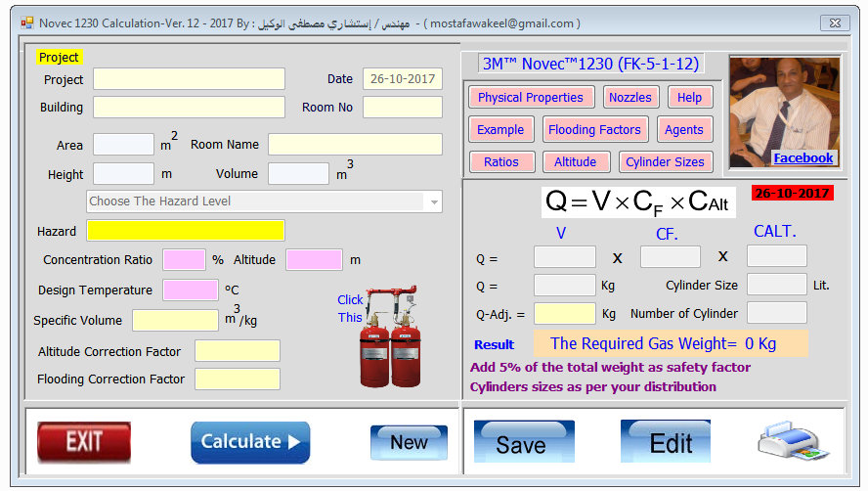Click the Room Name field

click(356, 144)
